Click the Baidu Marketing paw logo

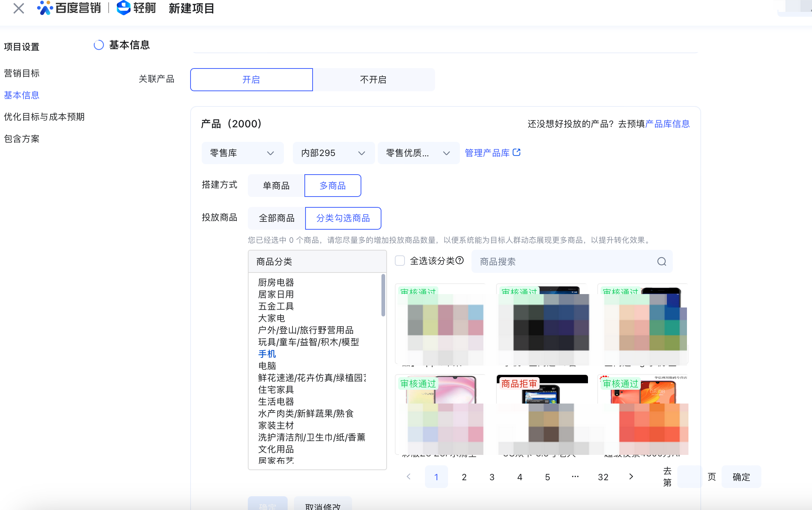(45, 8)
